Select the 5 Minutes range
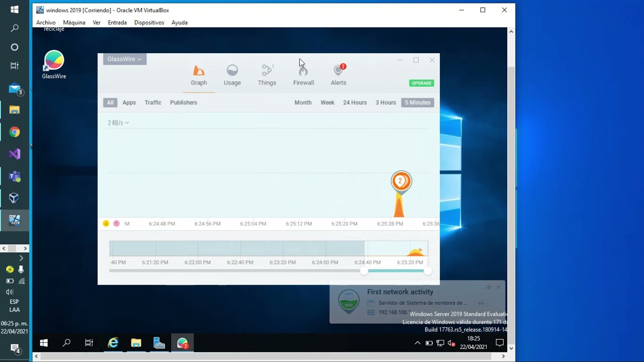This screenshot has height=362, width=644. (418, 103)
